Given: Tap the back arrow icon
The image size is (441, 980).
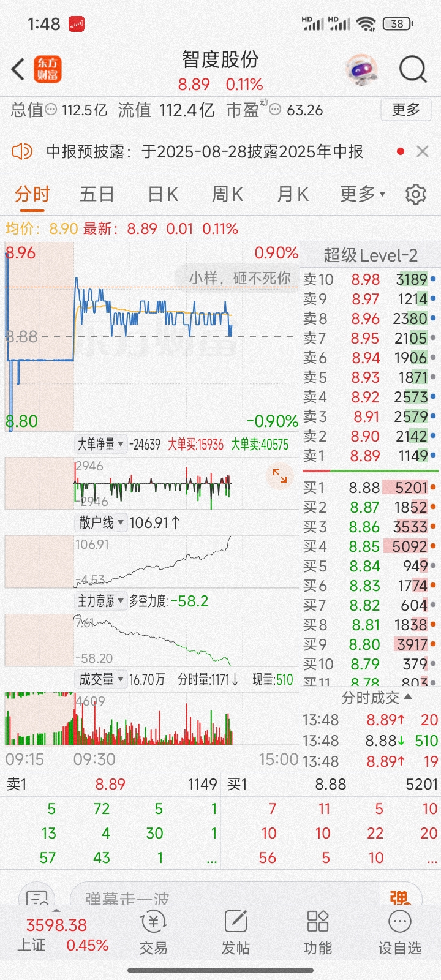Looking at the screenshot, I should [x=18, y=69].
